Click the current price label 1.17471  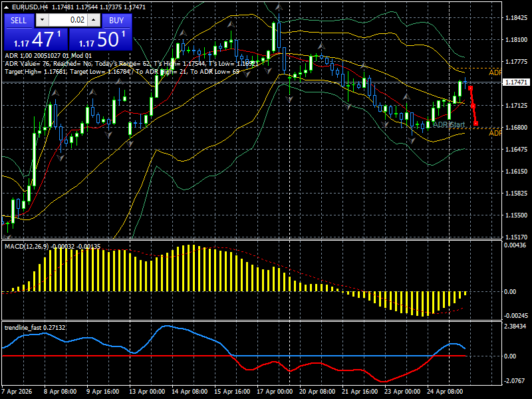(517, 82)
